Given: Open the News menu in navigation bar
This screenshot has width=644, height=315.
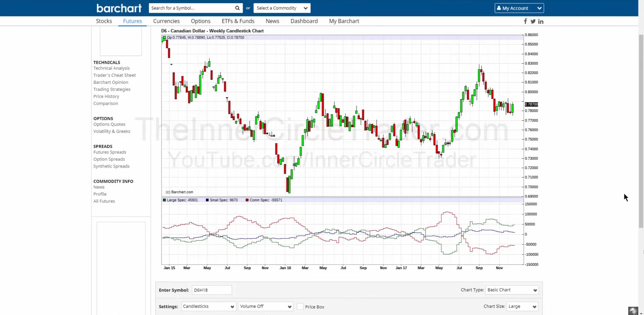Looking at the screenshot, I should pyautogui.click(x=272, y=21).
